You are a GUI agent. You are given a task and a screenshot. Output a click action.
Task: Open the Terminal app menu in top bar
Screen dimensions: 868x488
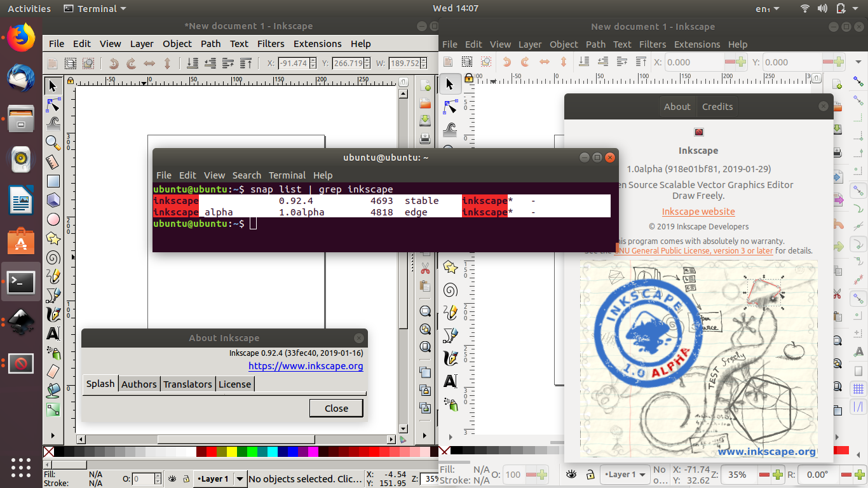[95, 8]
